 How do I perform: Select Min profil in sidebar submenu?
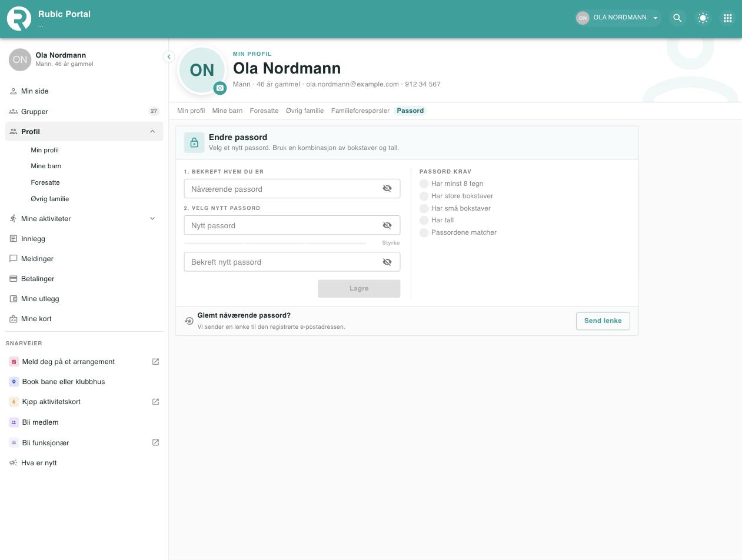coord(45,150)
